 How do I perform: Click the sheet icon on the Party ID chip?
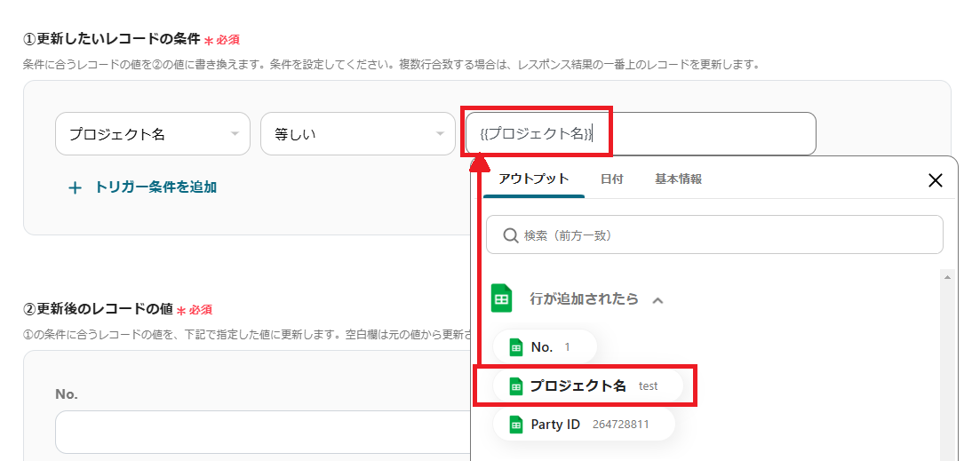(516, 425)
